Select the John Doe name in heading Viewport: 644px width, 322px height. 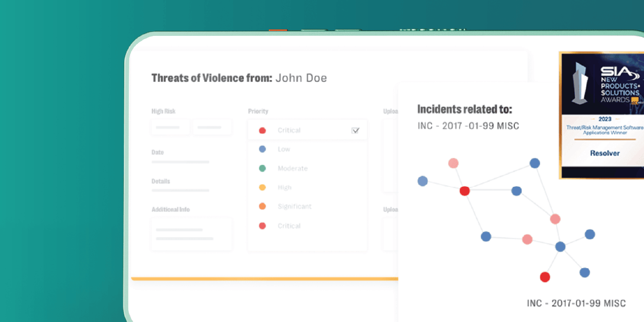pos(301,78)
